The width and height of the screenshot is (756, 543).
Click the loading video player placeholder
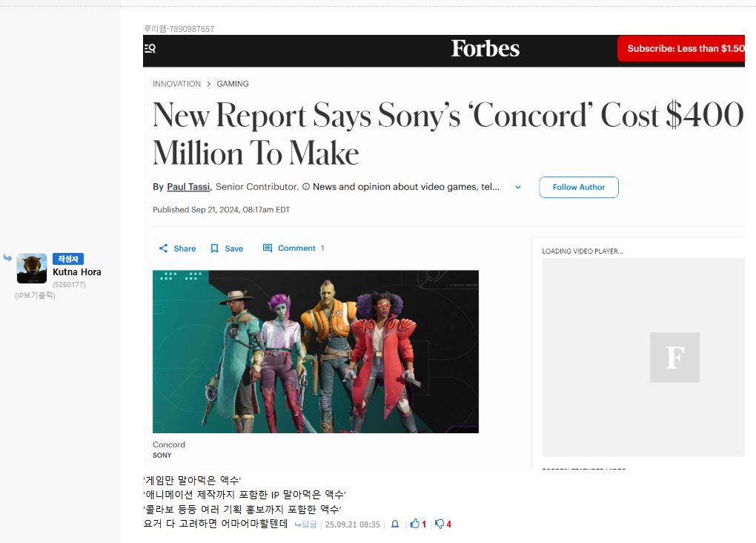643,357
